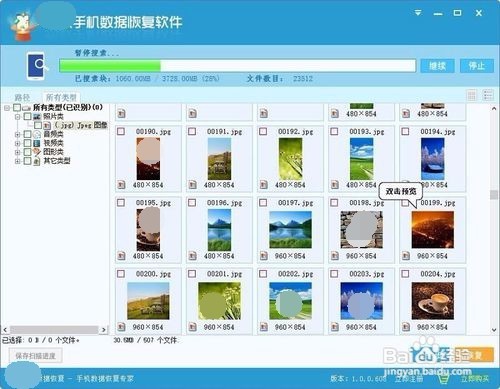Screen dimensions: 500x389
Task: Switch to the 所有类型 (all types) tab
Action: coord(61,97)
